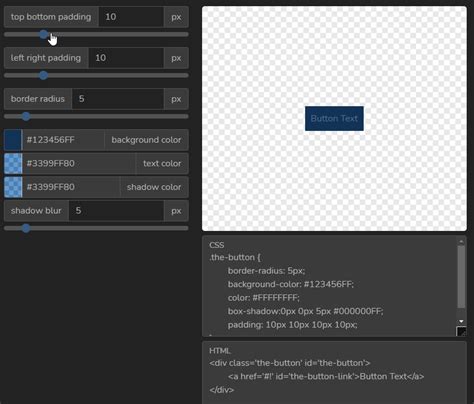The width and height of the screenshot is (474, 404).
Task: Click the text color hex value field
Action: [79, 164]
